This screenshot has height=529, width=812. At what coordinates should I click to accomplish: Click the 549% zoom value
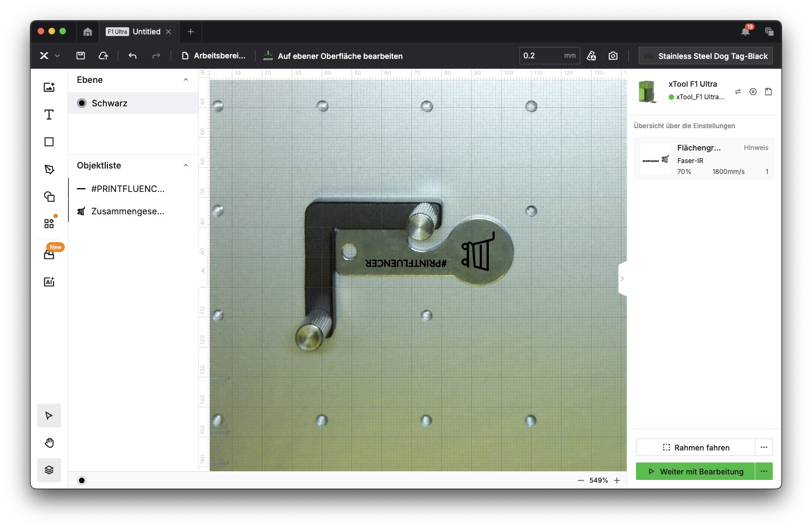(x=598, y=480)
